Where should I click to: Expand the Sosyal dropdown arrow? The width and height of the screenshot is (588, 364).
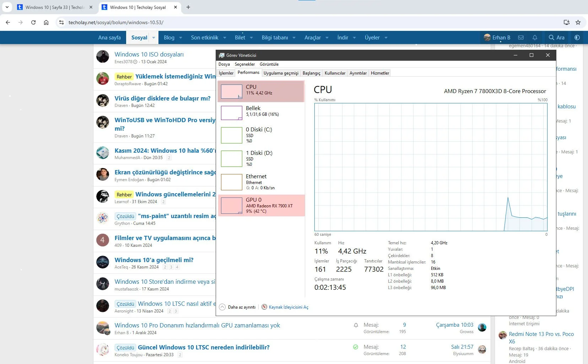[x=153, y=38]
